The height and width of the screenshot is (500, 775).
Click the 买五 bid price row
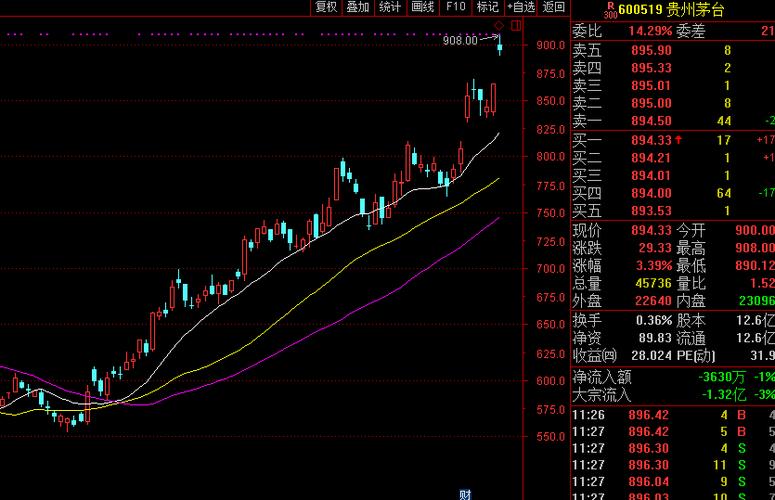coord(650,211)
